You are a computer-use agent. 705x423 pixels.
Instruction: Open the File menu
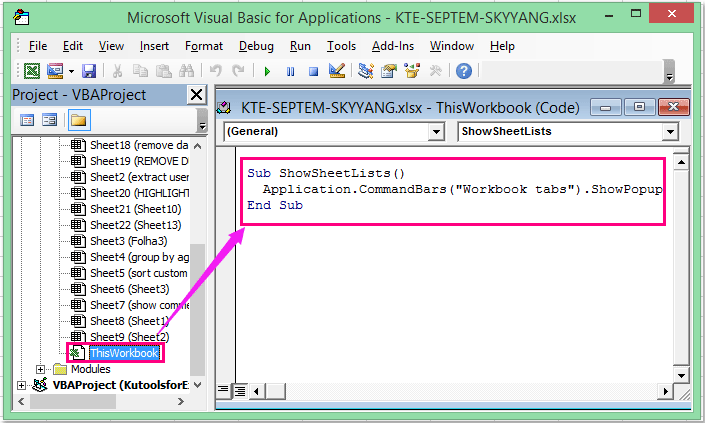[x=38, y=46]
